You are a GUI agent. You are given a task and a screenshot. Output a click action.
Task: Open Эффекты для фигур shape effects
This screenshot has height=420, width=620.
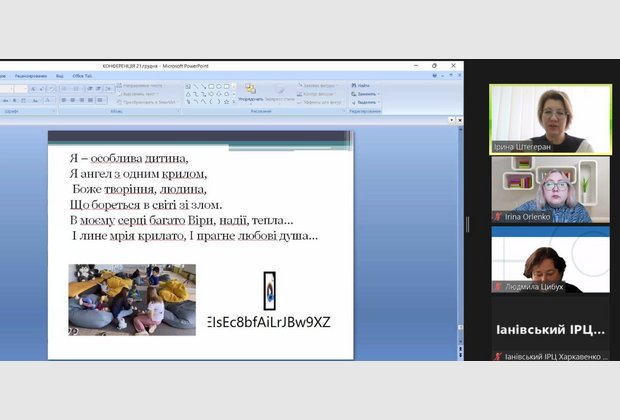319,102
